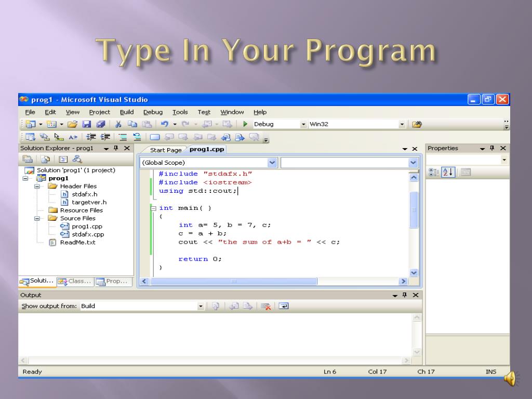The image size is (532, 399).
Task: Click the Paste icon in the toolbar
Action: click(147, 124)
